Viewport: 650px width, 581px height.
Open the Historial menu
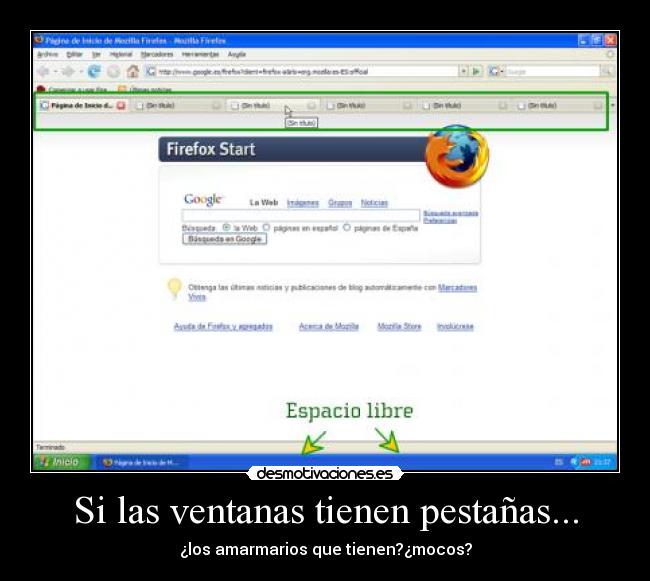[121, 54]
